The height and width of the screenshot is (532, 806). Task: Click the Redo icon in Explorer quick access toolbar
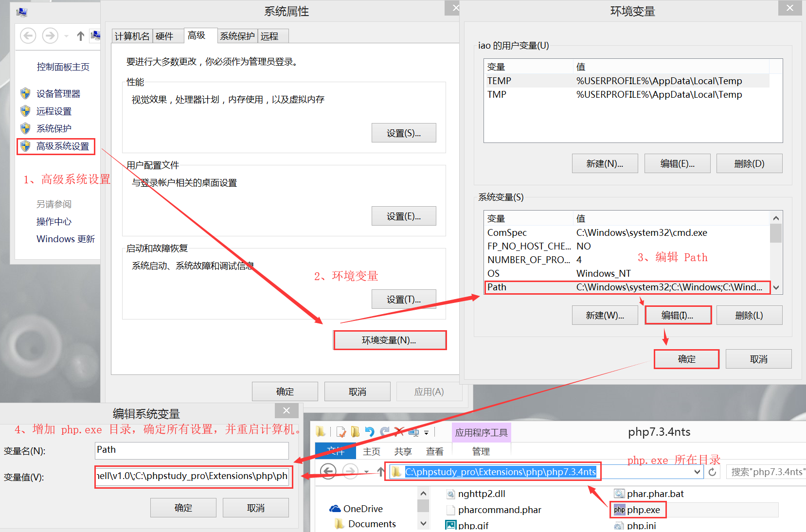point(385,432)
